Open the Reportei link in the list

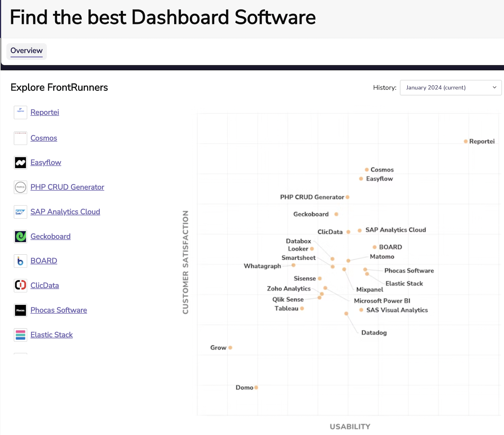(45, 112)
